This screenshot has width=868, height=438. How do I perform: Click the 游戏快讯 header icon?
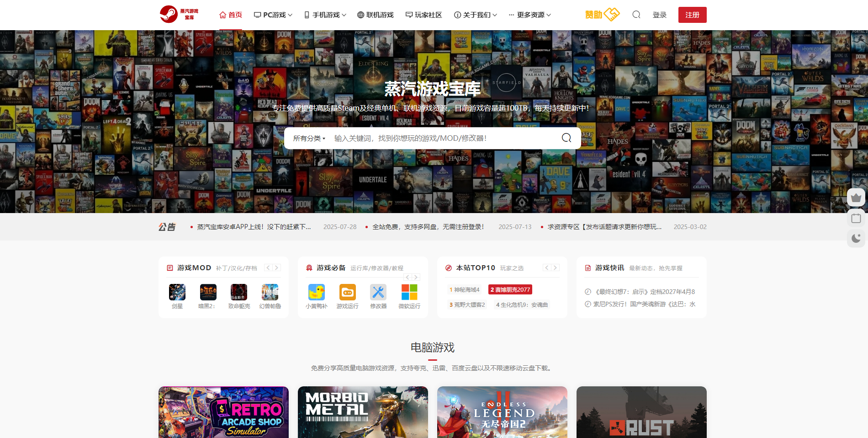click(588, 268)
